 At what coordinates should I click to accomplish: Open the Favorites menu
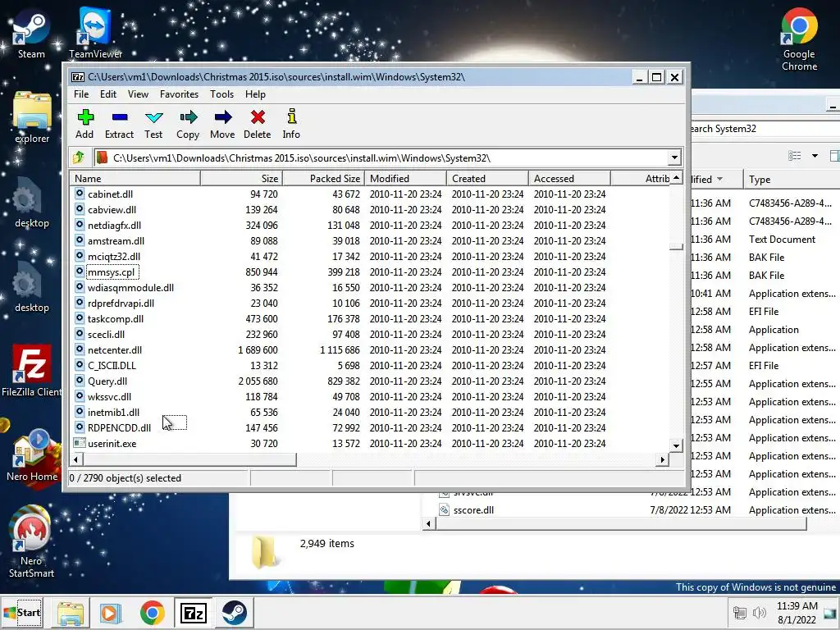tap(179, 94)
